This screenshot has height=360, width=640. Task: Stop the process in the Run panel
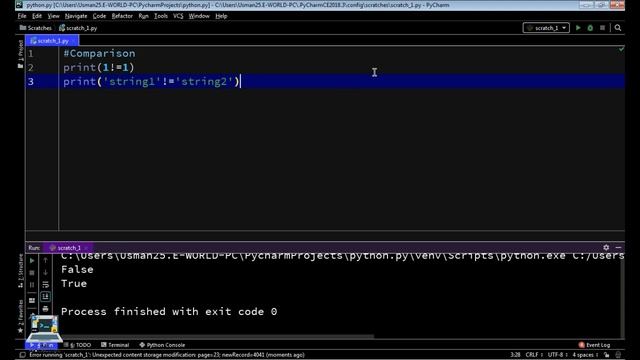(x=32, y=273)
